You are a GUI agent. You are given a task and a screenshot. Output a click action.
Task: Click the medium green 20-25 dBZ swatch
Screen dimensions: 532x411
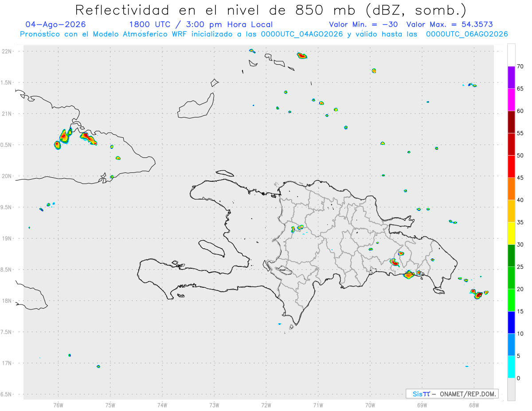(511, 278)
